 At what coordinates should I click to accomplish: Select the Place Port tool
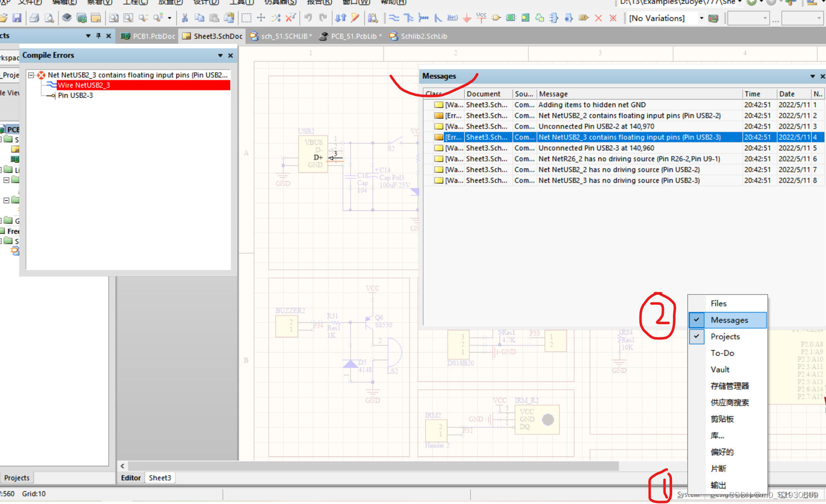[584, 18]
